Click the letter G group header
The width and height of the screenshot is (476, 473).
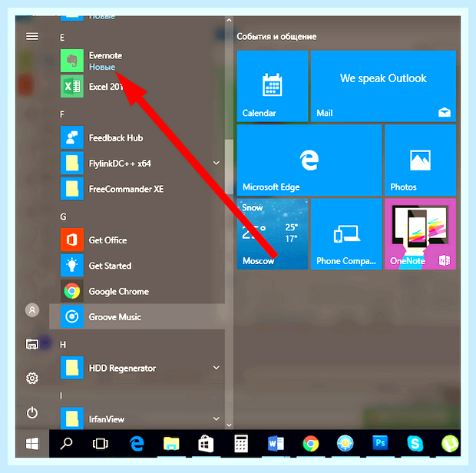[x=63, y=217]
